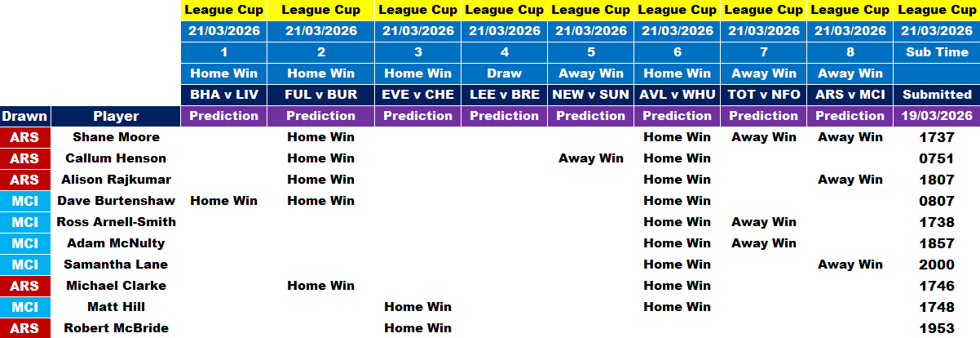Select the Draw result for match 4
Viewport: 980px width, 338px height.
(x=504, y=73)
